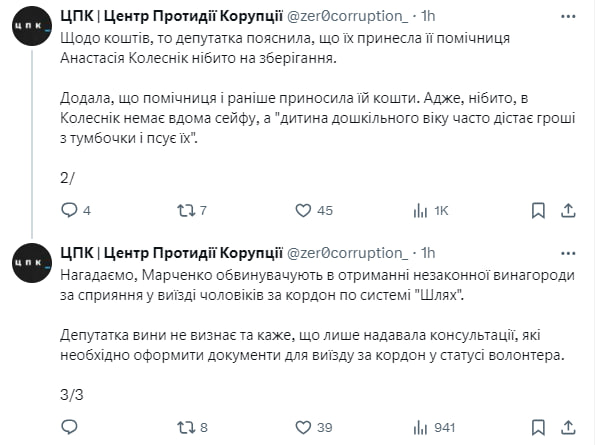
Task: Open author name link on first tweet
Action: [172, 17]
